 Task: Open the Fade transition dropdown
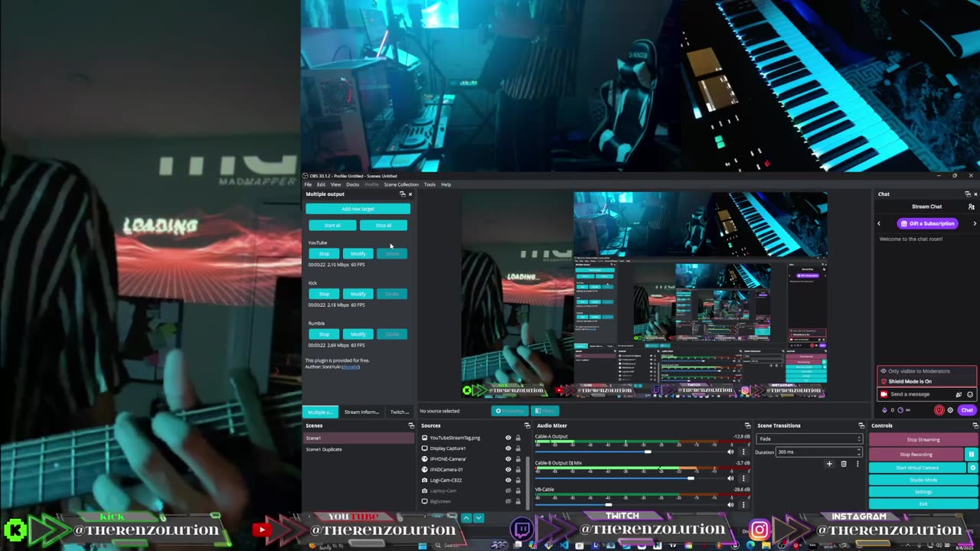pos(808,439)
